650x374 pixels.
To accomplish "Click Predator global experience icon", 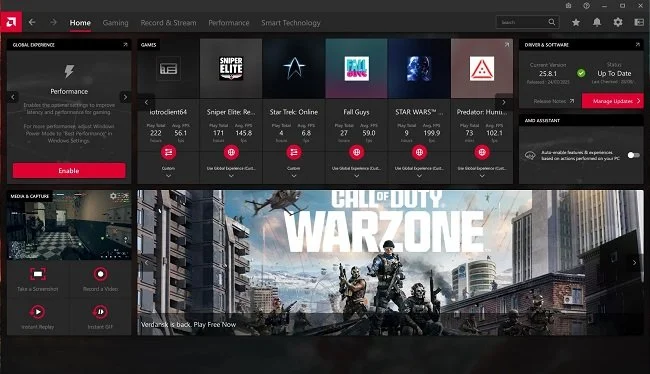I will pyautogui.click(x=482, y=152).
